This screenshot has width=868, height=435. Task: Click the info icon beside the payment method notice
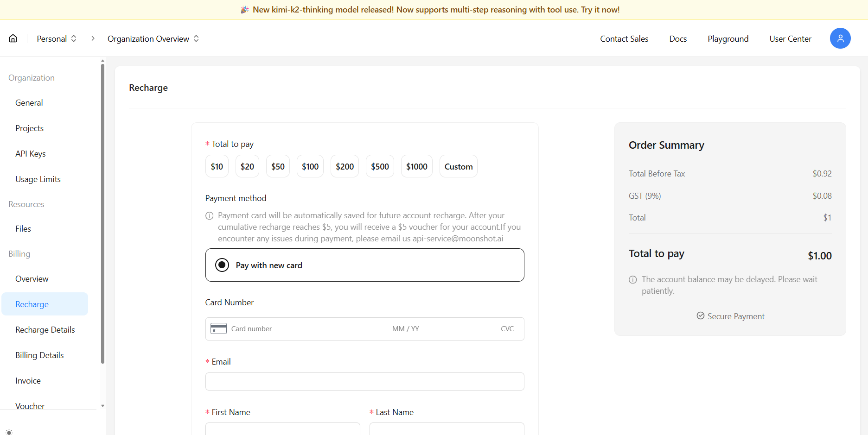[209, 215]
